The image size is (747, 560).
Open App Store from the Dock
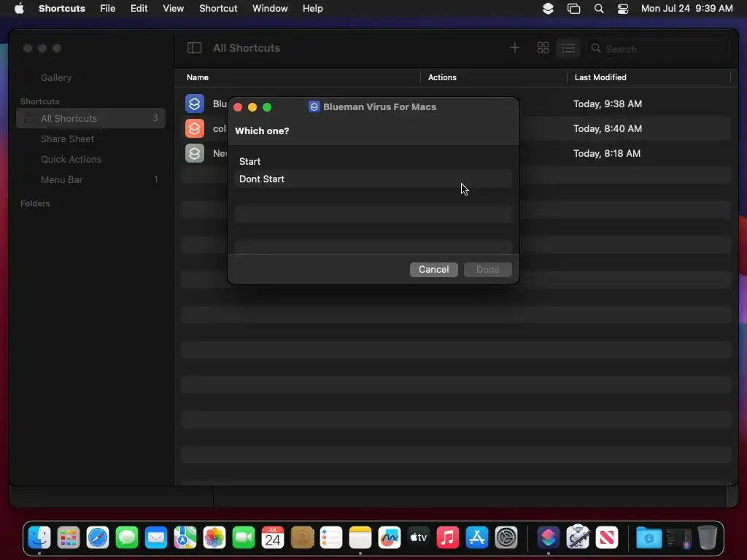(477, 538)
